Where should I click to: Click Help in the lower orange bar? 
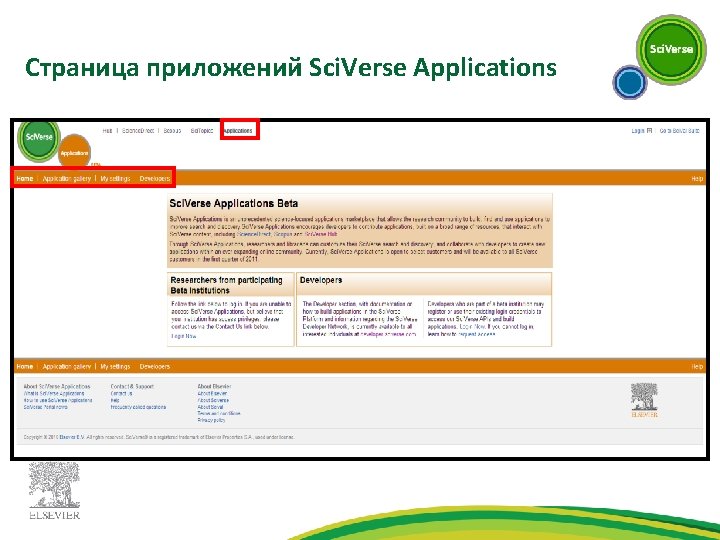coord(697,366)
